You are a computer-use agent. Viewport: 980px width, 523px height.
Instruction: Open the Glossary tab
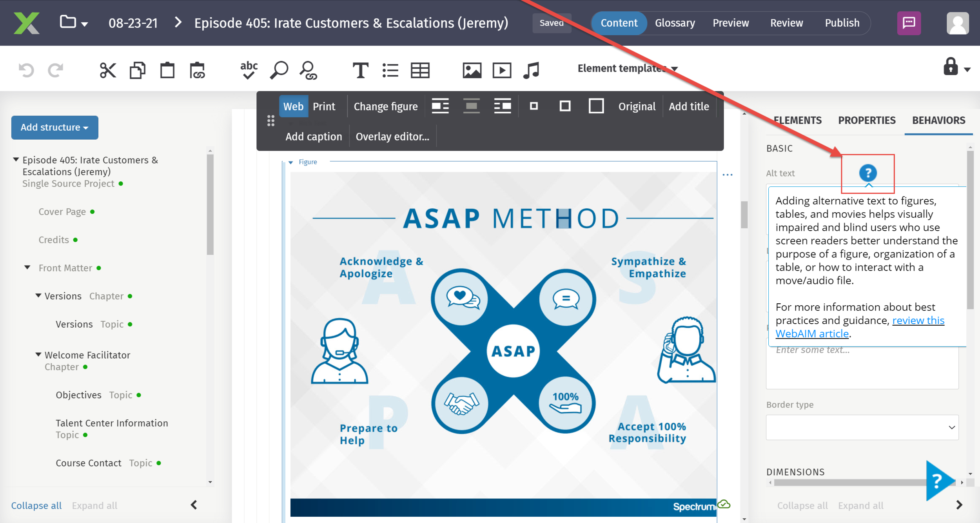pyautogui.click(x=675, y=23)
